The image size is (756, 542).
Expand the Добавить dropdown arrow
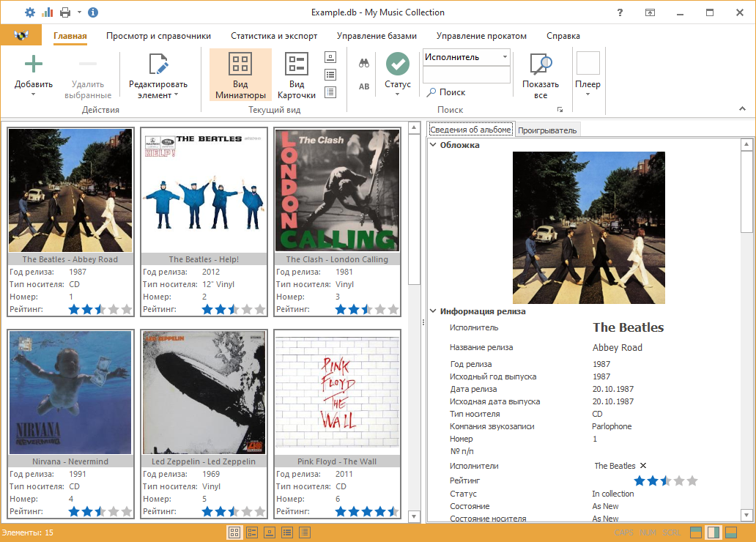[x=33, y=94]
